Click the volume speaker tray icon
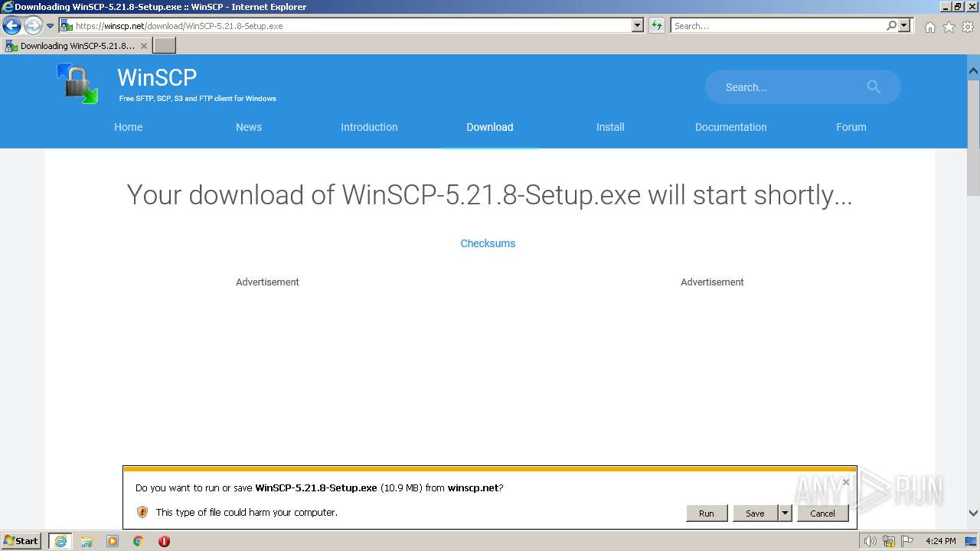The height and width of the screenshot is (551, 980). tap(870, 541)
